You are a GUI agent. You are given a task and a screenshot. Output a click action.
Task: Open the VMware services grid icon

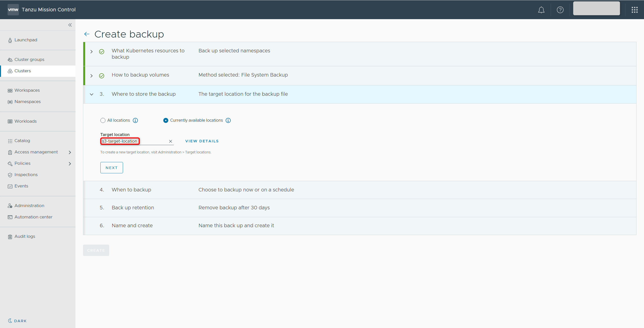coord(634,10)
